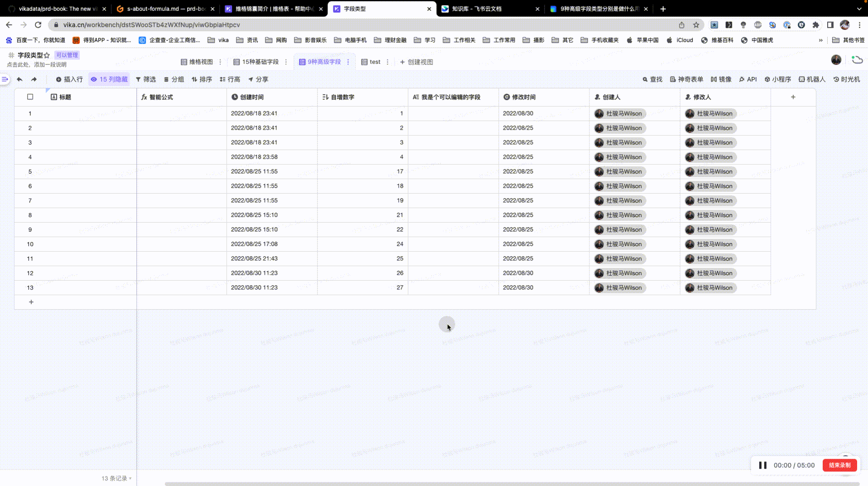Click the 修改人 column header

[725, 97]
